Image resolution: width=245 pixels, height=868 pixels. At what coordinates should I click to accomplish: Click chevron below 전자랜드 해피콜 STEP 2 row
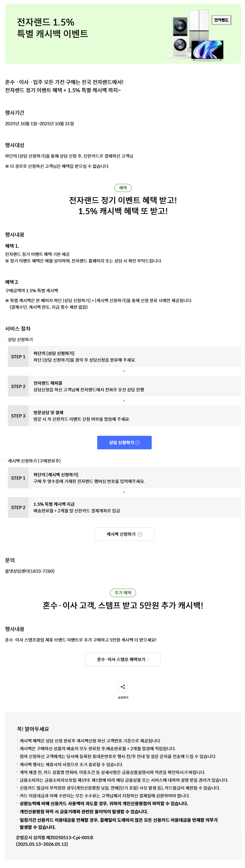coord(124,401)
